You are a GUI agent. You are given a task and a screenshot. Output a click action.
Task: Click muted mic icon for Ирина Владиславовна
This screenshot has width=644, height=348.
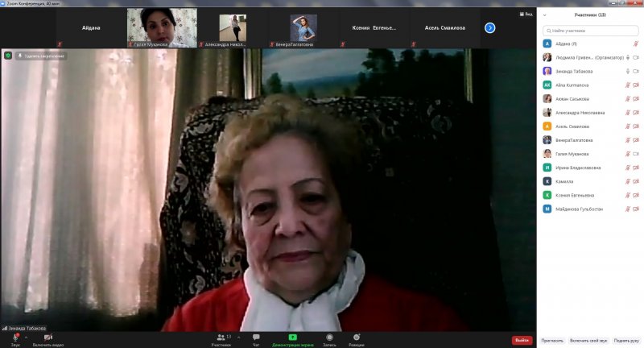(628, 168)
